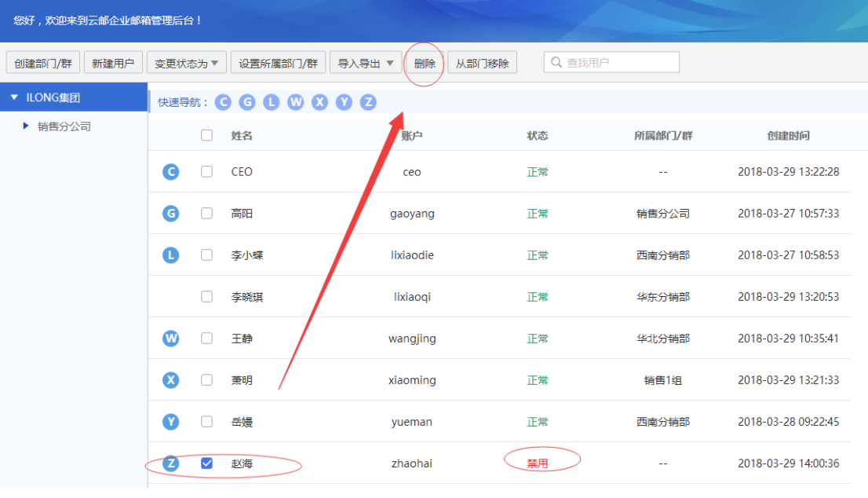Jump to letter Y in quick navigation
This screenshot has width=868, height=498.
(344, 102)
